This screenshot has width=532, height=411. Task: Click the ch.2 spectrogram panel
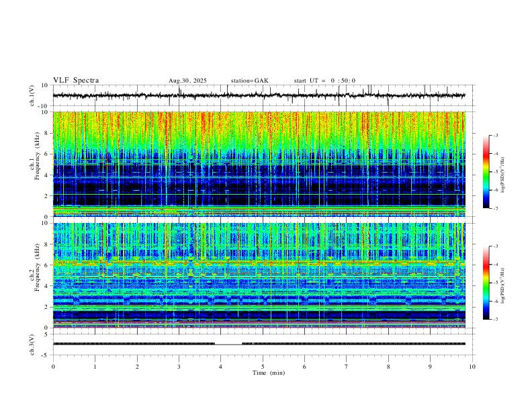[x=259, y=275]
